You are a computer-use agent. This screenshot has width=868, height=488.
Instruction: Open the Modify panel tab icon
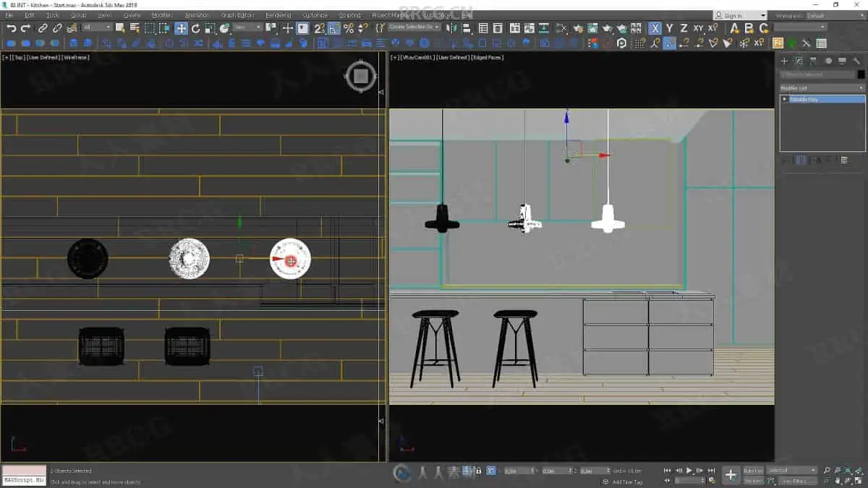pos(799,61)
